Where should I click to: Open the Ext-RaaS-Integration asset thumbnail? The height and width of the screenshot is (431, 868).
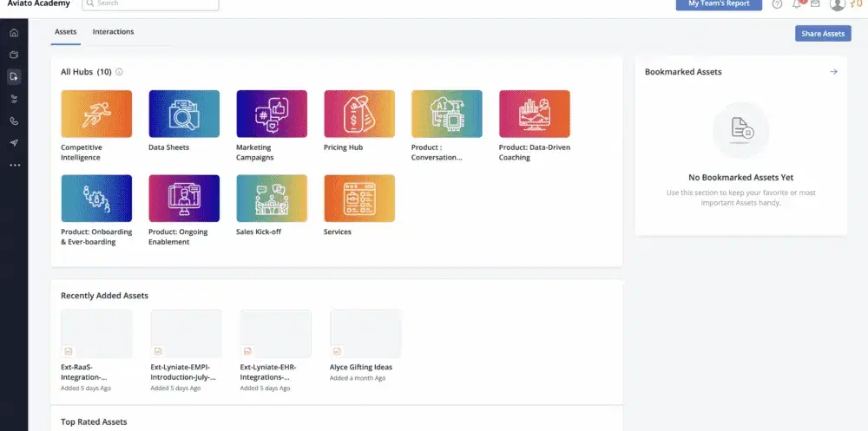click(x=96, y=334)
